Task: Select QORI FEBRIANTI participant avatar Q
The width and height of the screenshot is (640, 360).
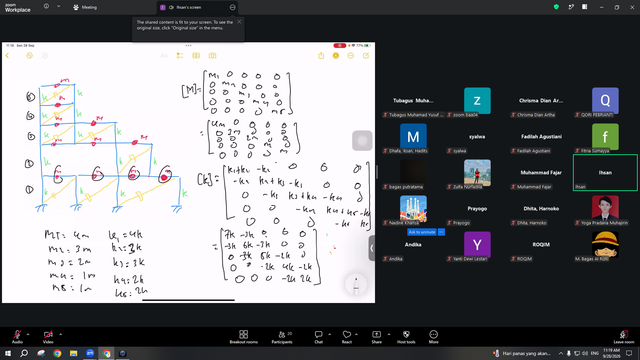Action: (605, 100)
